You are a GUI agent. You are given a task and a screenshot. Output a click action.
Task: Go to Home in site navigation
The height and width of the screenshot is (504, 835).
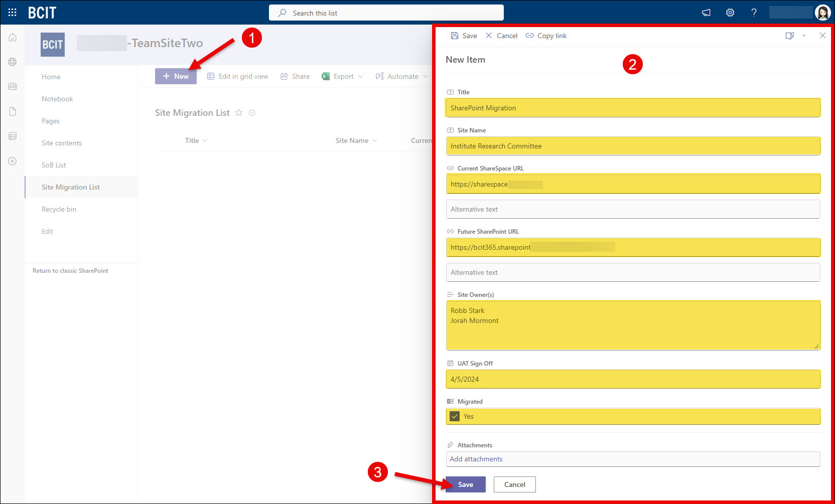(x=51, y=77)
